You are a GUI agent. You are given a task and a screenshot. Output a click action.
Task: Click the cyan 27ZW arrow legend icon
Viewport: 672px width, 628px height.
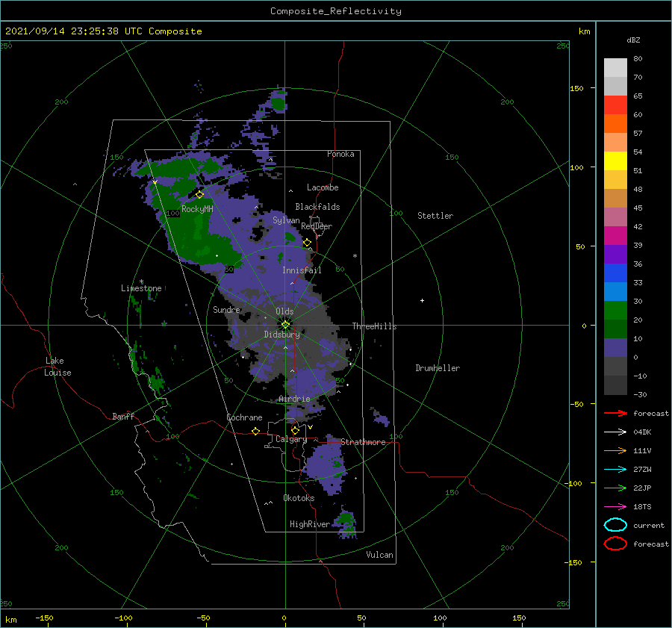pyautogui.click(x=615, y=470)
